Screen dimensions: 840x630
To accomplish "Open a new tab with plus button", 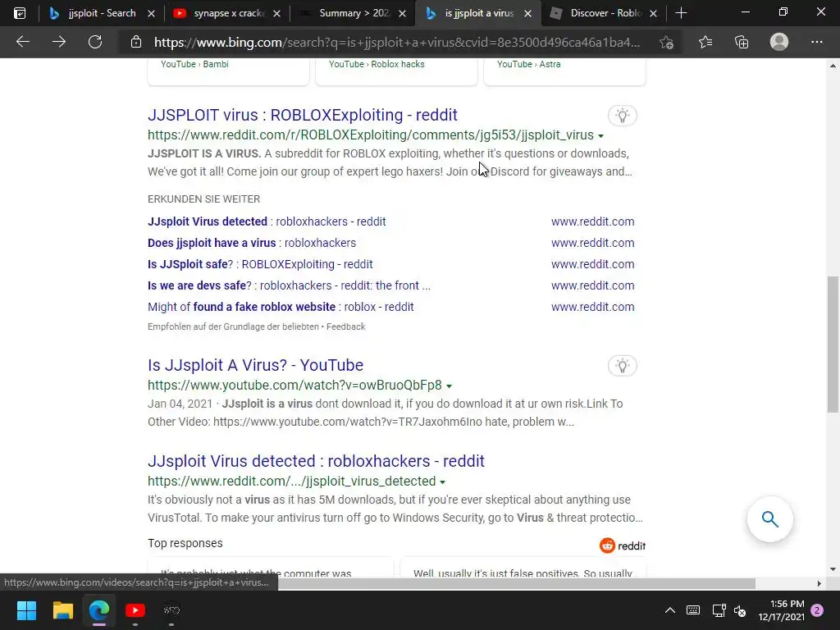I will (681, 13).
